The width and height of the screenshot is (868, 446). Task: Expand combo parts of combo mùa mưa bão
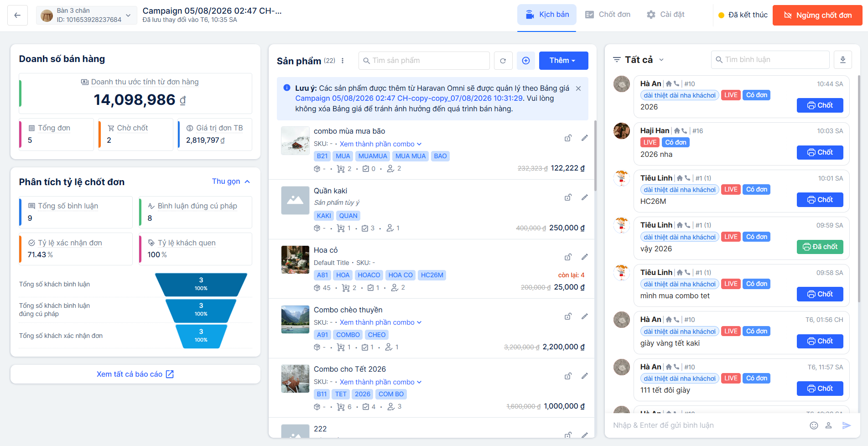coord(380,144)
